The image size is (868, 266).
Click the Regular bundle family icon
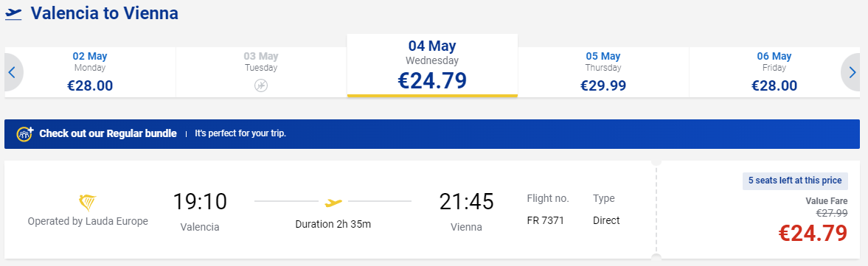[x=25, y=134]
